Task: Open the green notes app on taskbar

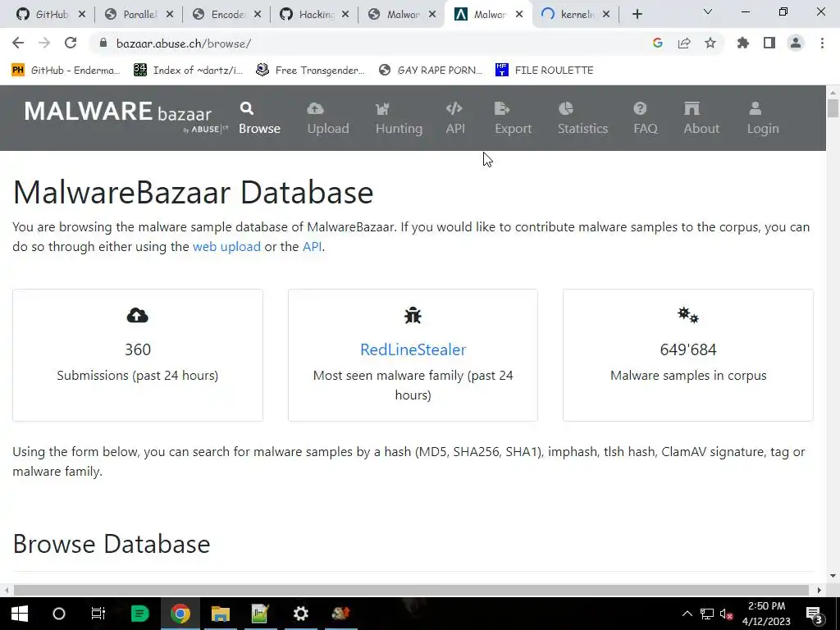Action: (139, 614)
